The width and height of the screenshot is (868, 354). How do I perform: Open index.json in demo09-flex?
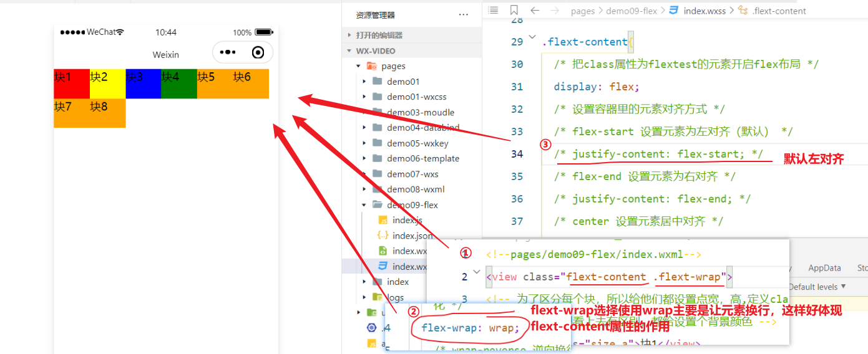click(412, 236)
